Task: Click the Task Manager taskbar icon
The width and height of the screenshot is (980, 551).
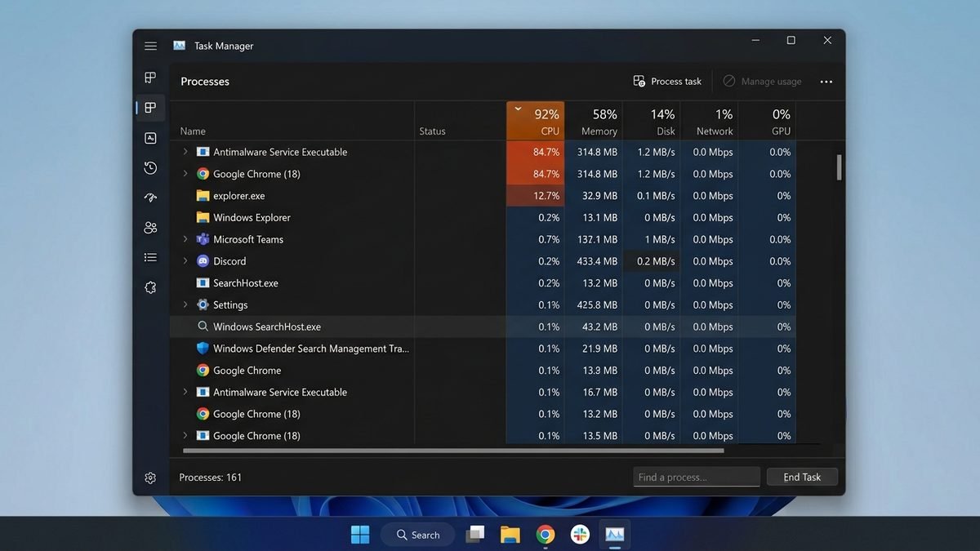Action: tap(615, 535)
